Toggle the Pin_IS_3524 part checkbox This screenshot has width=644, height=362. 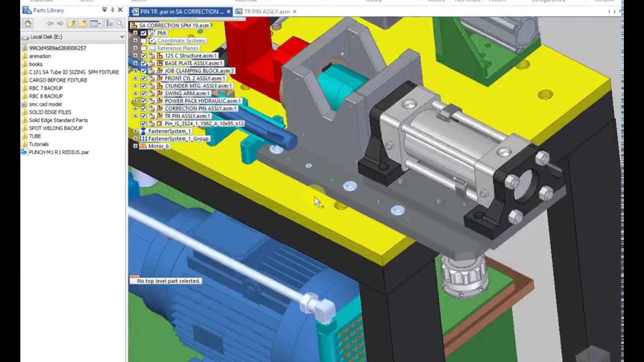tap(143, 124)
